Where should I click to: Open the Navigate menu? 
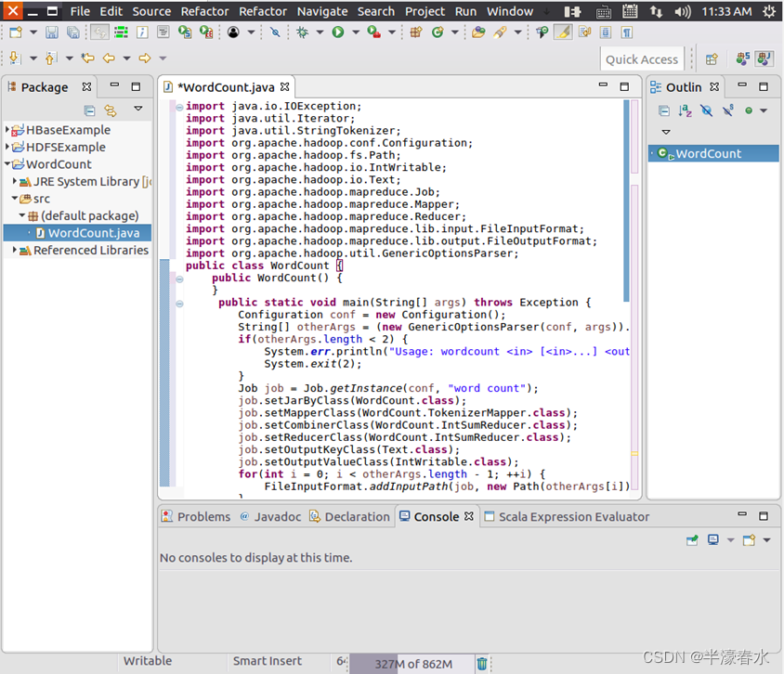click(x=322, y=11)
